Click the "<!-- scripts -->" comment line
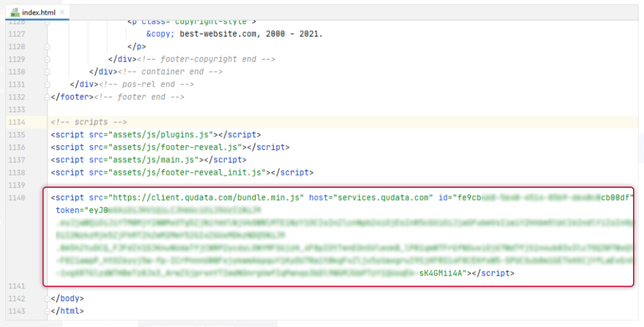The height and width of the screenshot is (327, 644). (x=89, y=122)
